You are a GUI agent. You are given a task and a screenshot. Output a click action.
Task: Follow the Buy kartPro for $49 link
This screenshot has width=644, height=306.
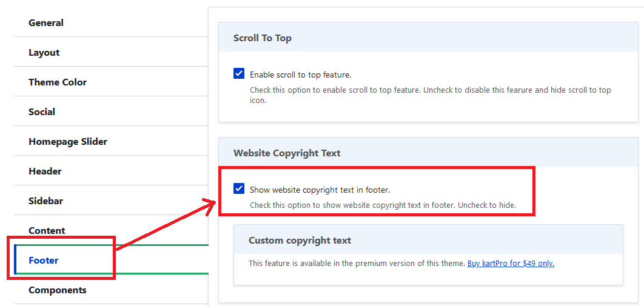click(x=511, y=264)
